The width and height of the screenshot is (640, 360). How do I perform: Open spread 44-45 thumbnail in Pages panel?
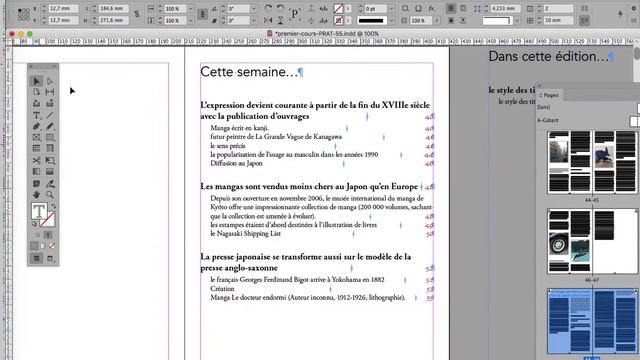(x=592, y=162)
